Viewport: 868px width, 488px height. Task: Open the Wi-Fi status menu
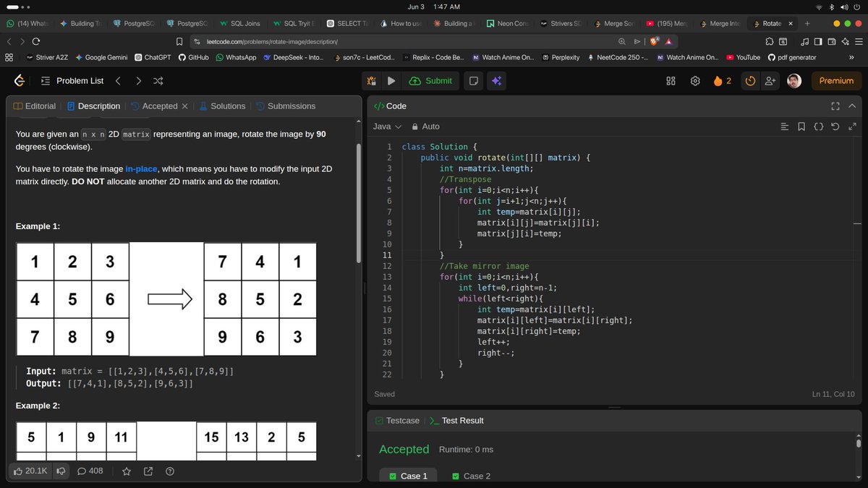coord(819,7)
